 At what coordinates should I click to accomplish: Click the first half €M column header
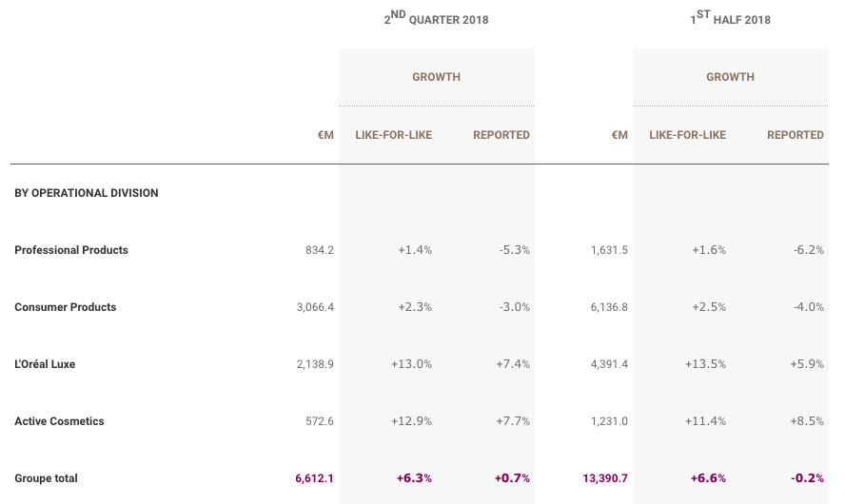619,135
